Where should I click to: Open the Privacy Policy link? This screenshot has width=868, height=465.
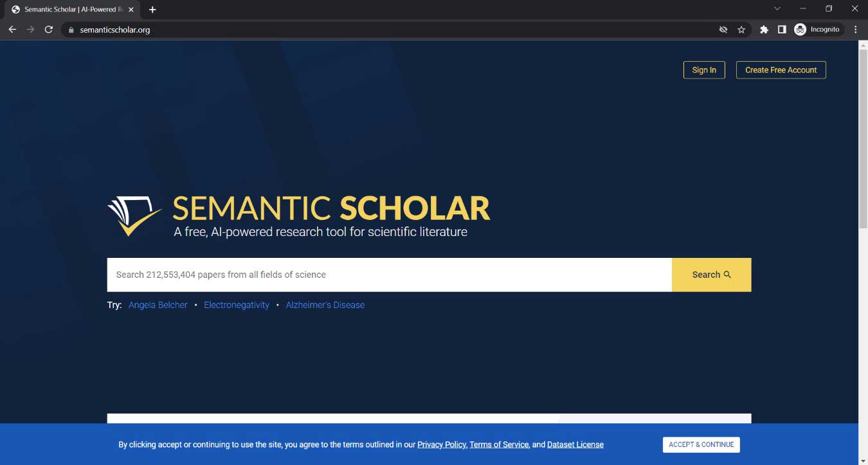point(442,444)
